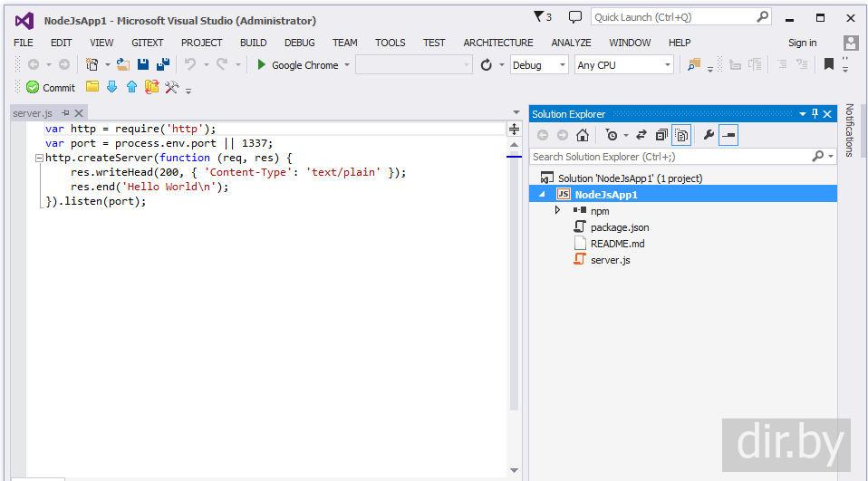Click the Git Commit button
This screenshot has height=481, width=868.
click(x=51, y=88)
